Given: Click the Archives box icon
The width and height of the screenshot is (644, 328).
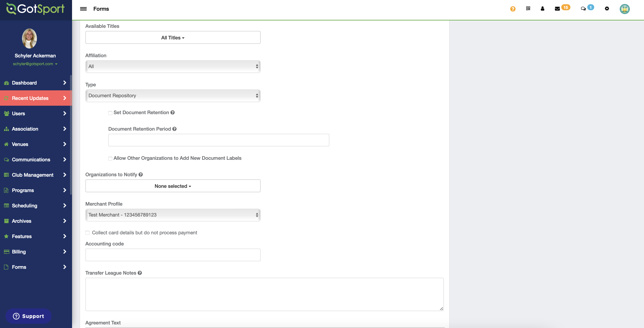Looking at the screenshot, I should (x=6, y=221).
